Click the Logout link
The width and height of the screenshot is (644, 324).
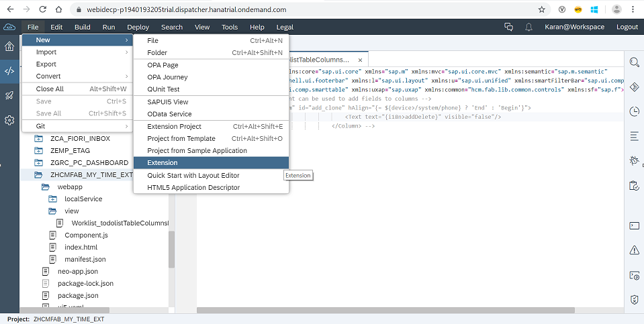coord(627,27)
